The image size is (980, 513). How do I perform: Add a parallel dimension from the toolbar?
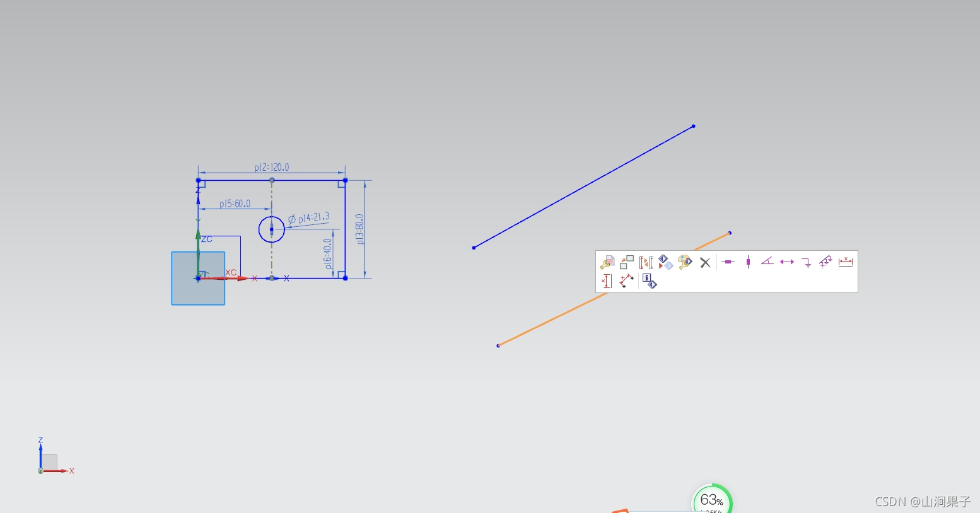tap(626, 281)
